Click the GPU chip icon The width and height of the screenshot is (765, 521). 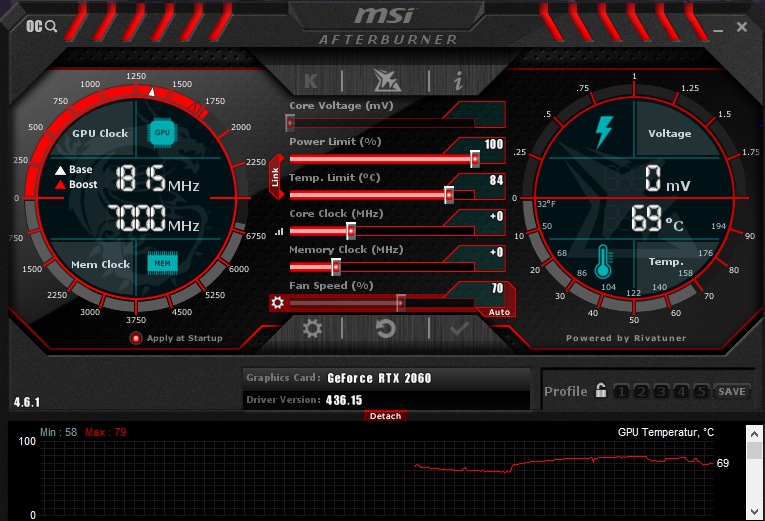coord(162,133)
